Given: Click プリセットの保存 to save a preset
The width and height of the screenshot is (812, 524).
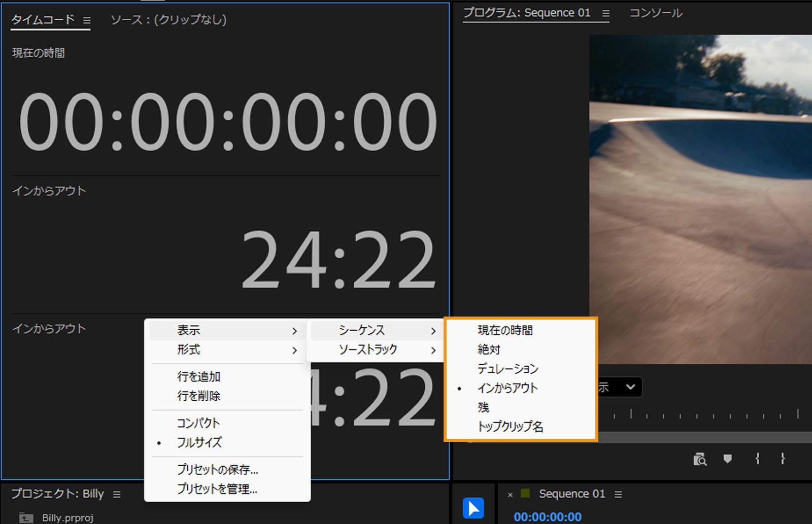Looking at the screenshot, I should 217,470.
